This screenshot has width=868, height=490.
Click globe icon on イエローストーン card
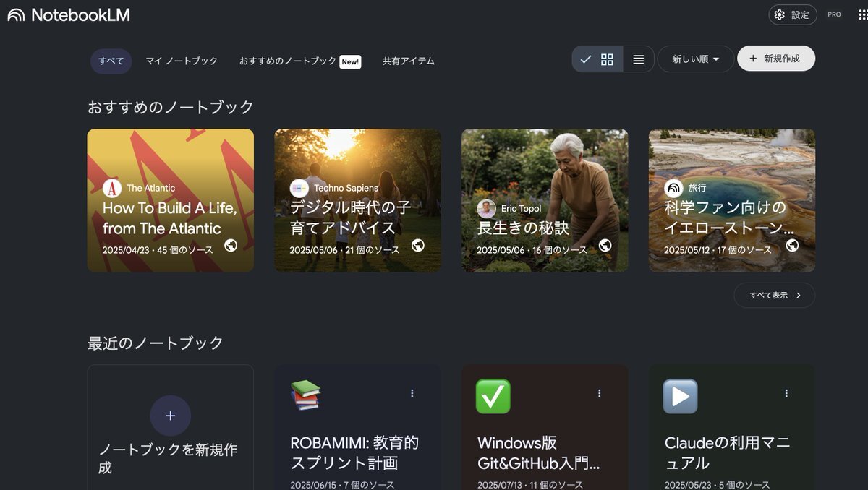tap(792, 245)
